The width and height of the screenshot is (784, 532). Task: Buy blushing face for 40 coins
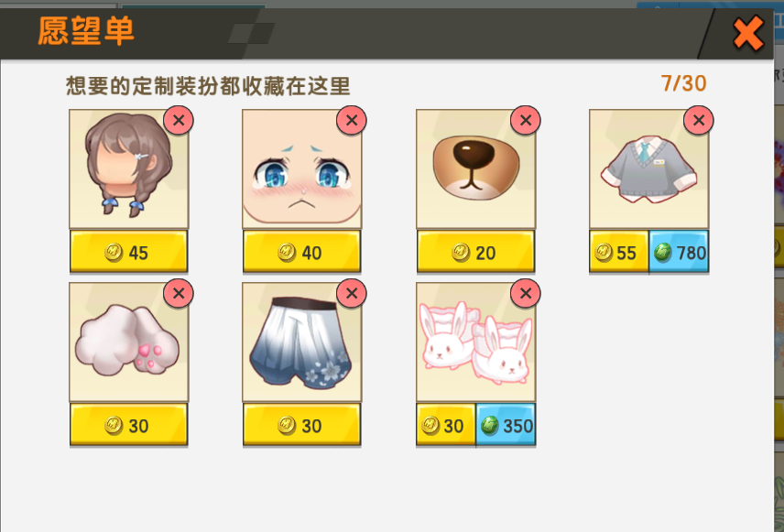301,252
